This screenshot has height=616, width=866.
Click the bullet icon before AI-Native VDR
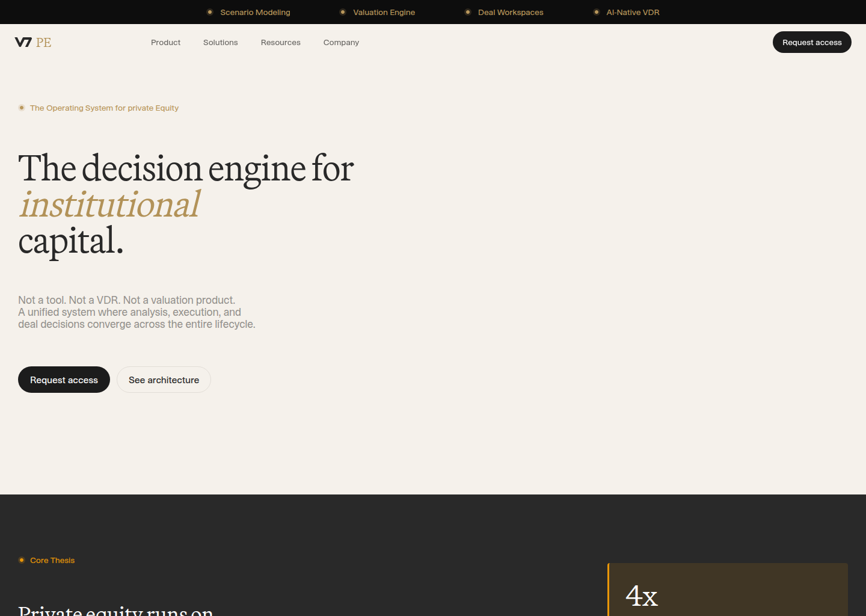(x=597, y=12)
